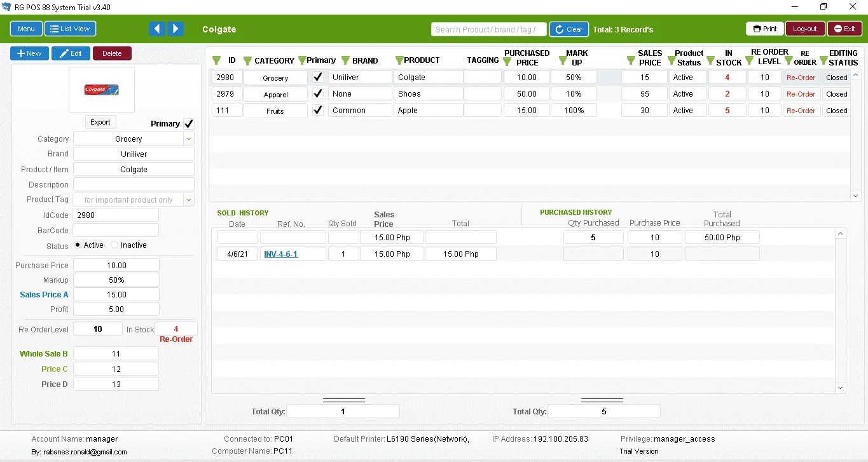Click the MARK UP column filter funnel
868x462 pixels.
click(x=563, y=61)
